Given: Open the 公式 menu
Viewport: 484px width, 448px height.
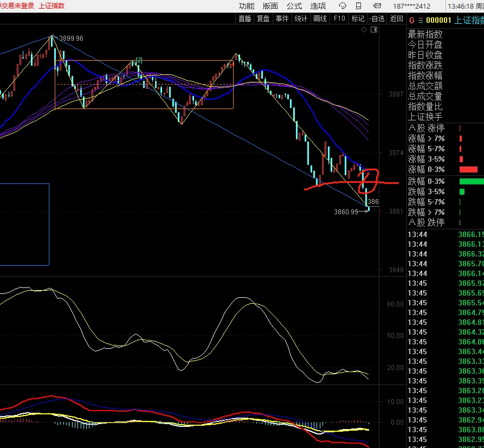Looking at the screenshot, I should click(x=294, y=6).
